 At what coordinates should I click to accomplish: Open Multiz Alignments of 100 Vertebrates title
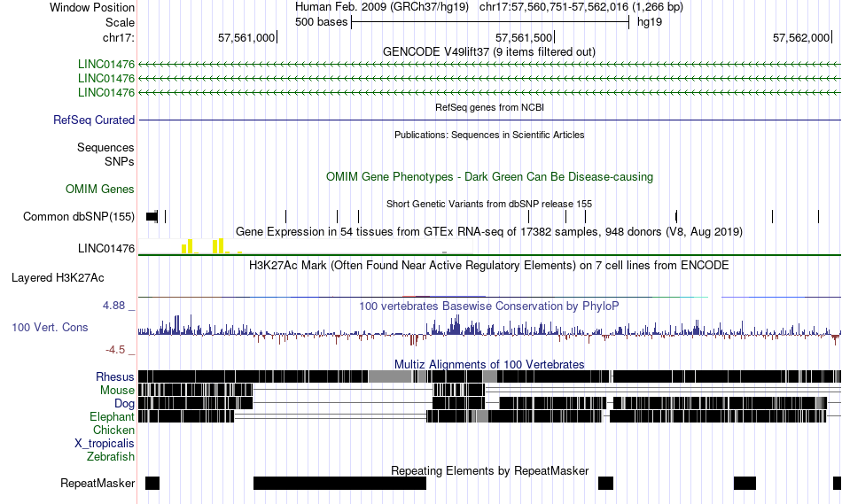489,364
